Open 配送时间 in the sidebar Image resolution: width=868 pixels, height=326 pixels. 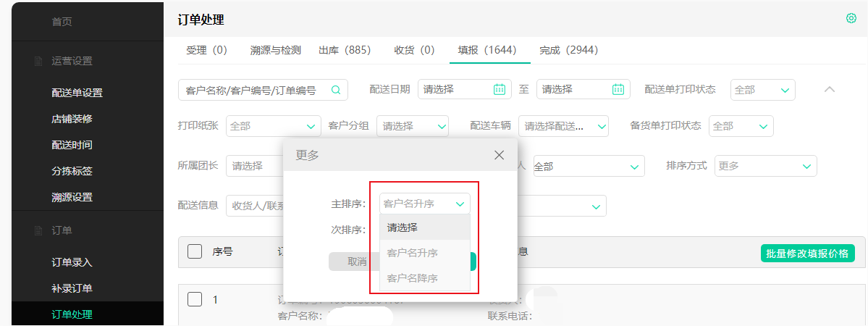click(72, 146)
